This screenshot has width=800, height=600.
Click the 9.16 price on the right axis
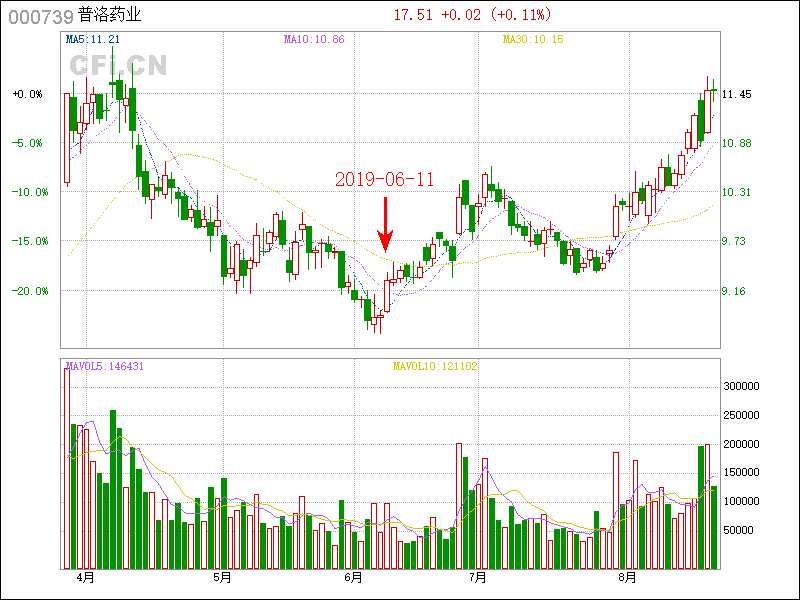[735, 291]
